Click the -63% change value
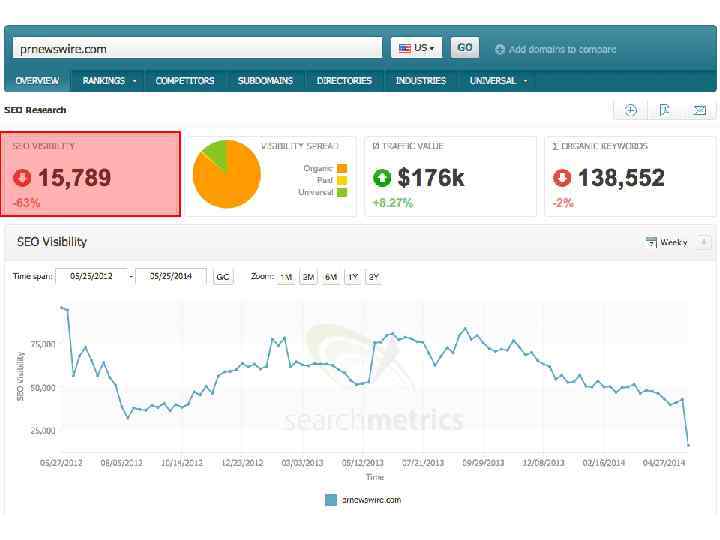Image resolution: width=720 pixels, height=540 pixels. click(x=26, y=202)
